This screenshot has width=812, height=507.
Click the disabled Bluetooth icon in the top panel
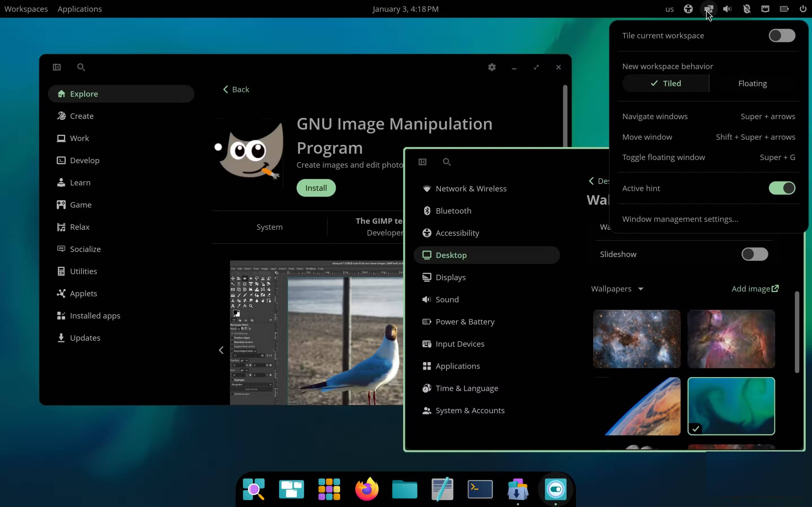pos(747,9)
